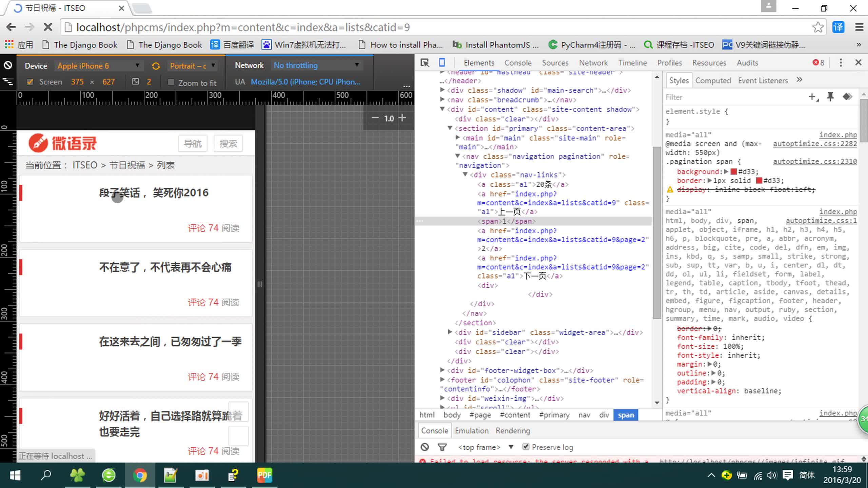Uncheck the Screen dimensions checkbox
Screen dimensions: 868x488
(x=30, y=82)
